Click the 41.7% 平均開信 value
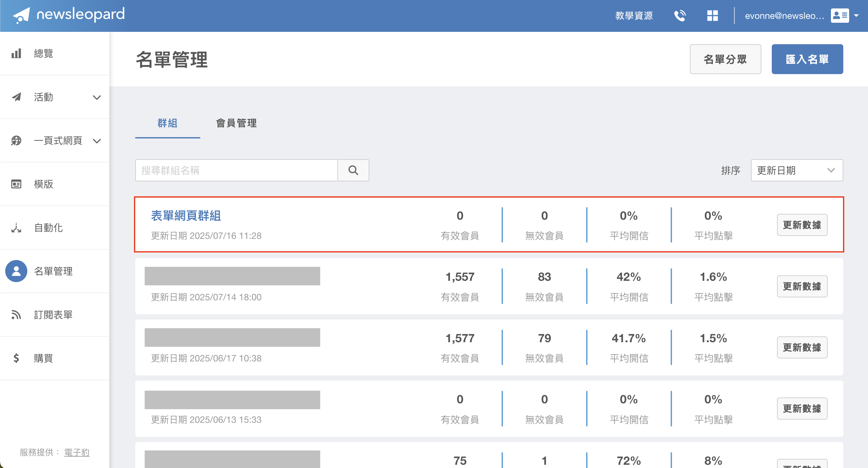Image resolution: width=868 pixels, height=468 pixels. (x=629, y=338)
